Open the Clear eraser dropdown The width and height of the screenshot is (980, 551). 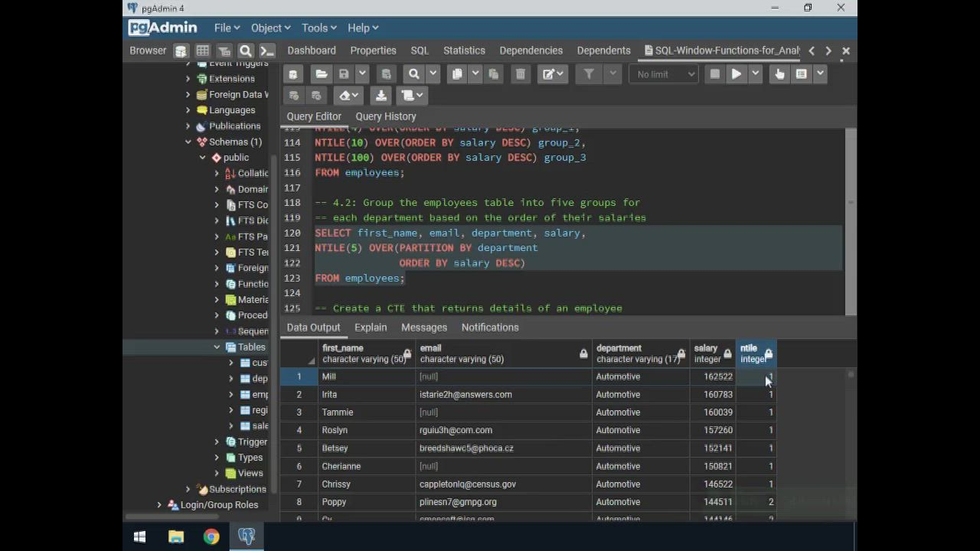(x=349, y=96)
